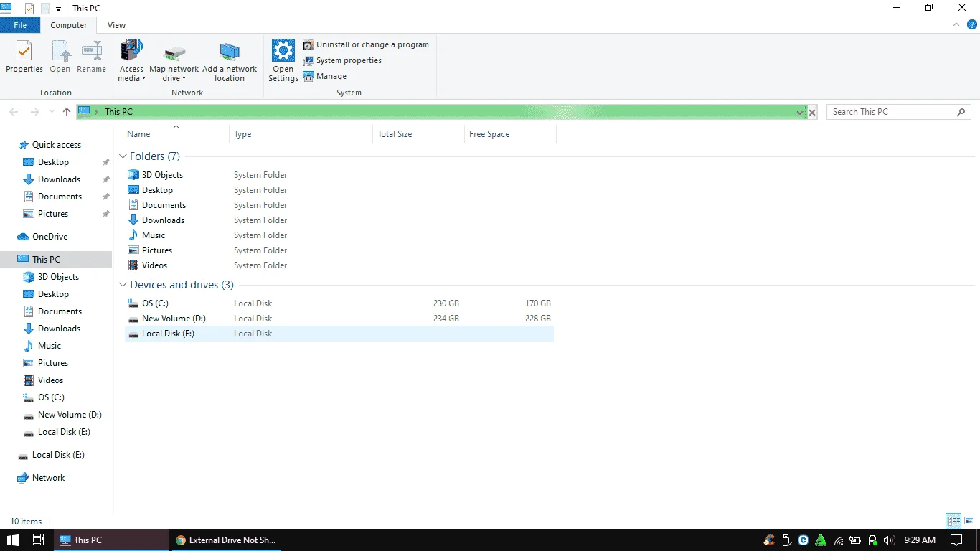Open Downloads pinned under Quick access
980x551 pixels.
(59, 179)
